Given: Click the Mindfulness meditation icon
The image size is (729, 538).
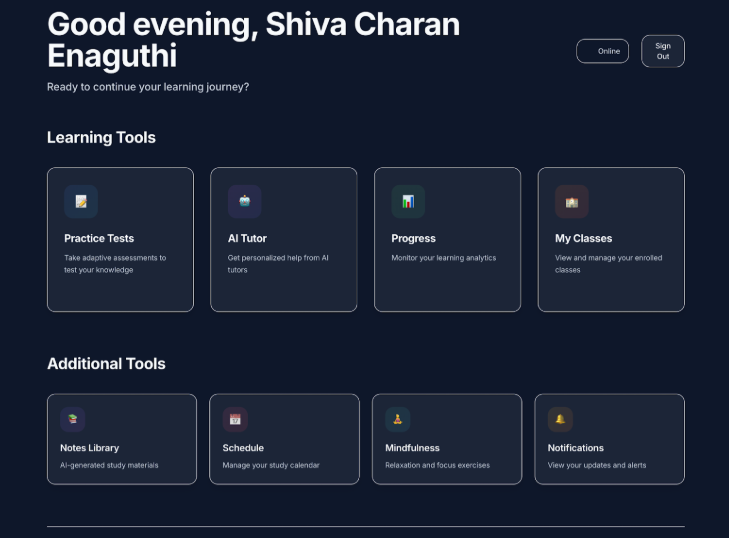Looking at the screenshot, I should click(398, 419).
